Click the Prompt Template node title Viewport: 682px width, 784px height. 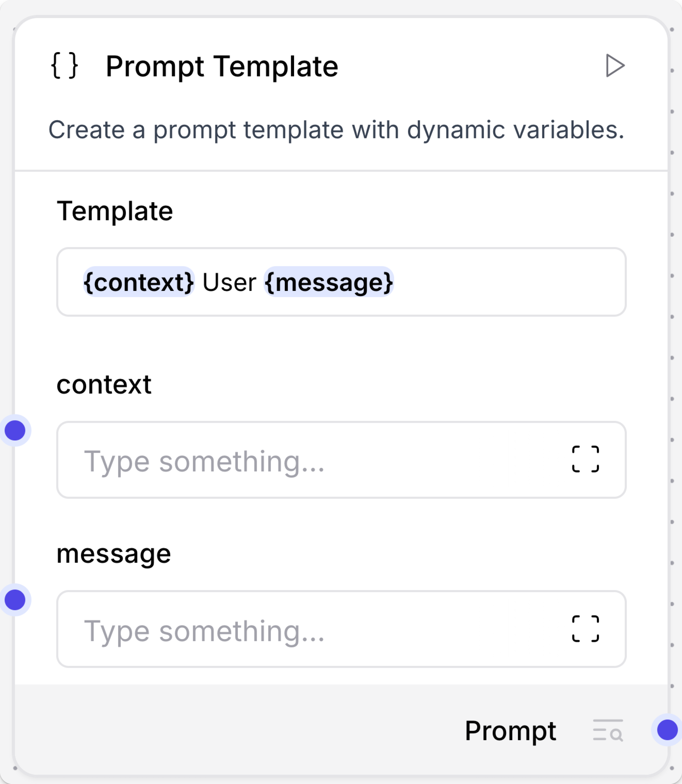222,66
